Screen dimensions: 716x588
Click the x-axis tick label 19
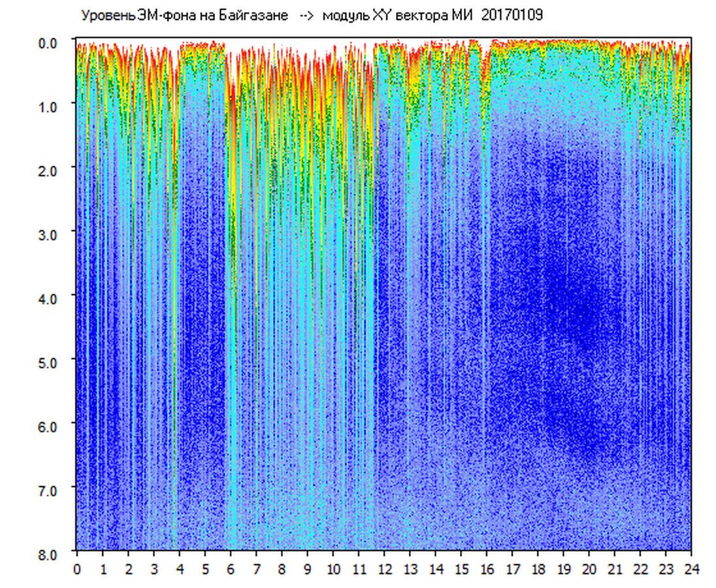[x=563, y=570]
